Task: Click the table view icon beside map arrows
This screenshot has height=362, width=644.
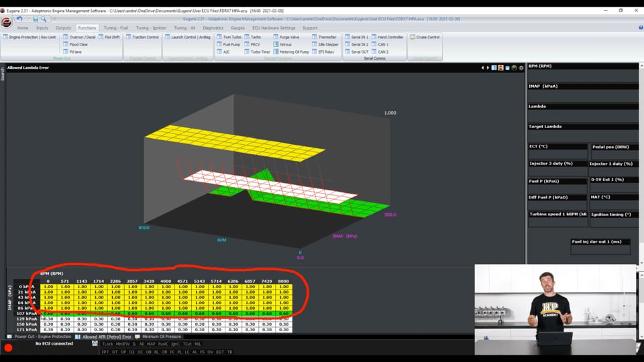Action: coord(494,68)
